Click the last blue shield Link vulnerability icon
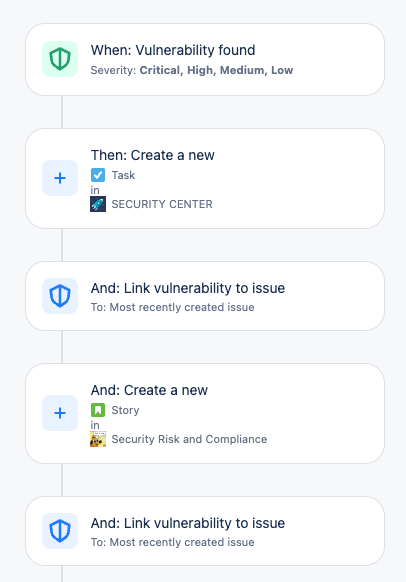The height and width of the screenshot is (582, 406). pyautogui.click(x=60, y=531)
